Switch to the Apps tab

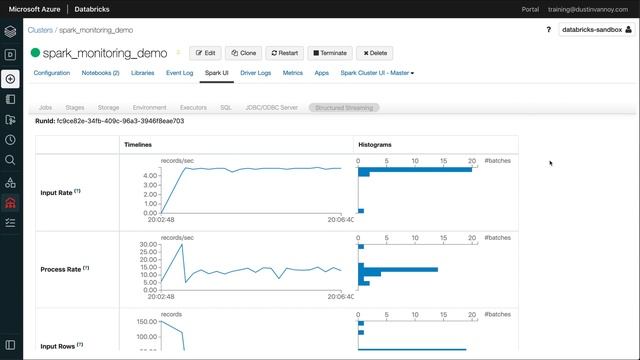(322, 73)
